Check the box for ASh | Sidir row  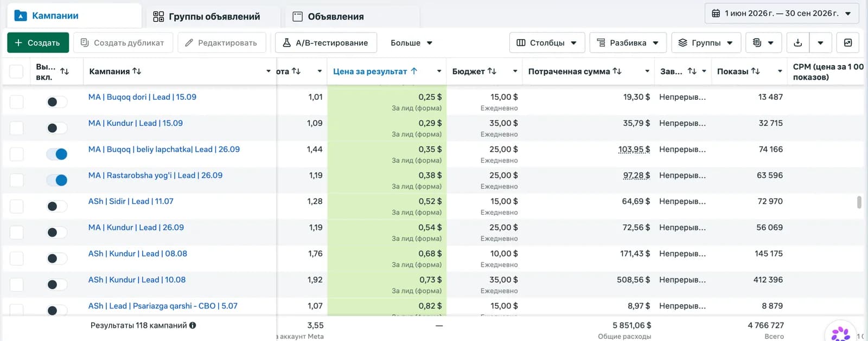16,206
